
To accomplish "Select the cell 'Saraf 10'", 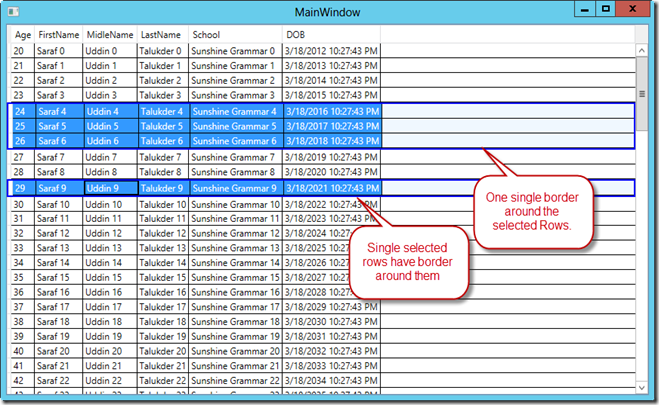I will tap(59, 205).
